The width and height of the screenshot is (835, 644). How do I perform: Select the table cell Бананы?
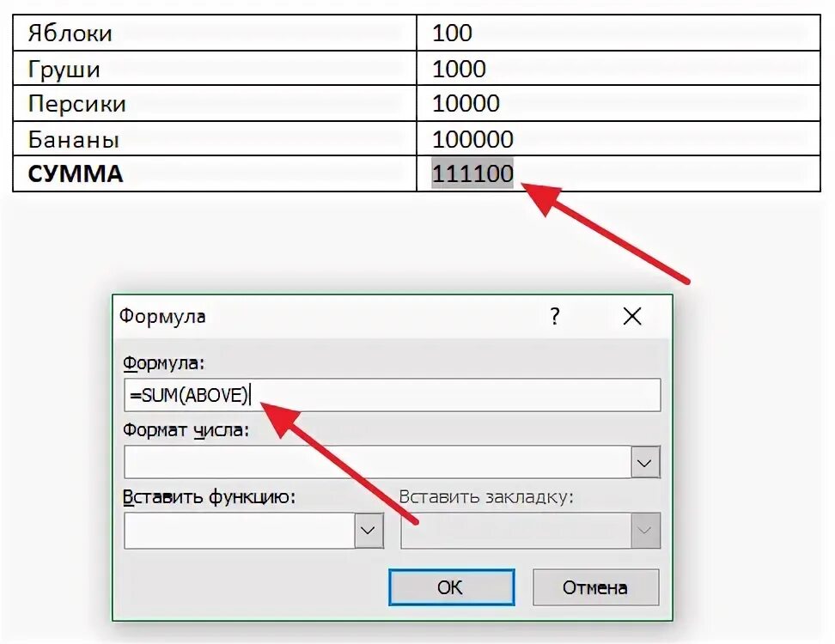[215, 138]
